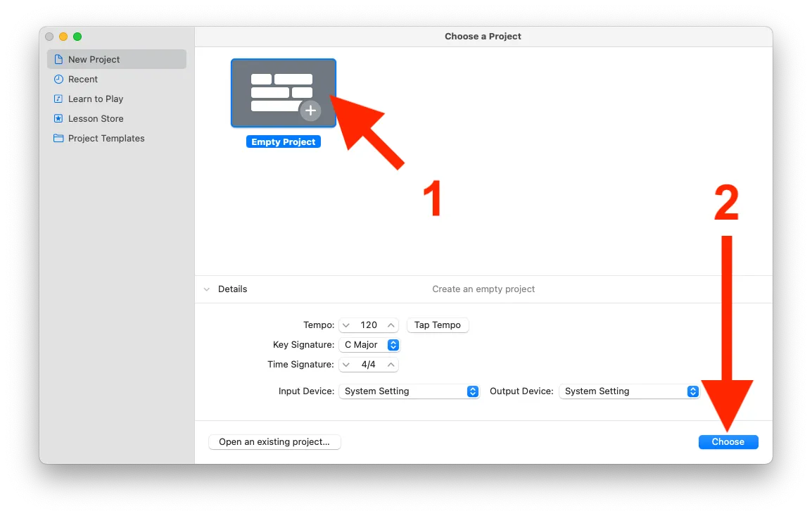Click the Lesson Store star icon
Image resolution: width=812 pixels, height=516 pixels.
click(x=58, y=119)
